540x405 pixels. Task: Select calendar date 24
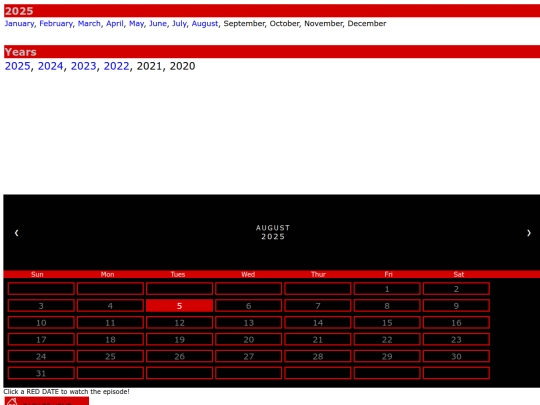[41, 356]
